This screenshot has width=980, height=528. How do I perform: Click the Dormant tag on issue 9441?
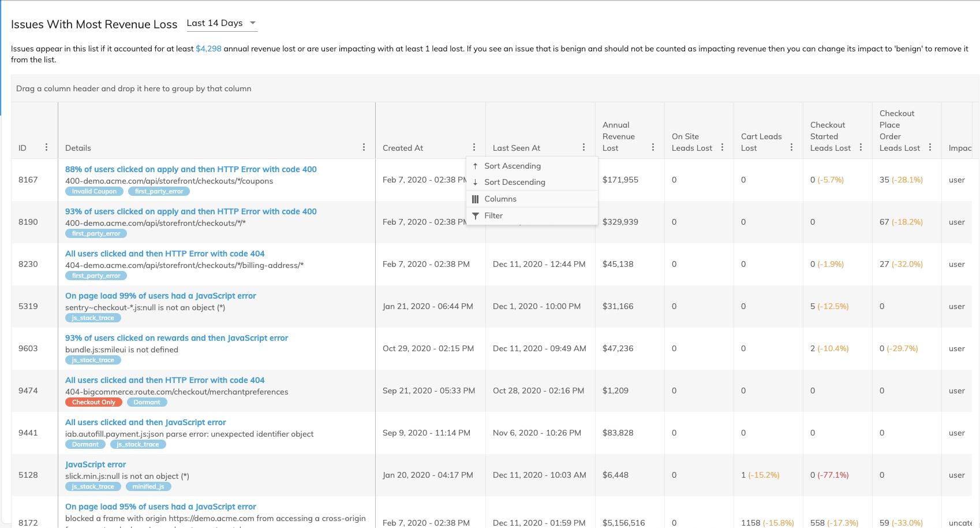tap(85, 444)
